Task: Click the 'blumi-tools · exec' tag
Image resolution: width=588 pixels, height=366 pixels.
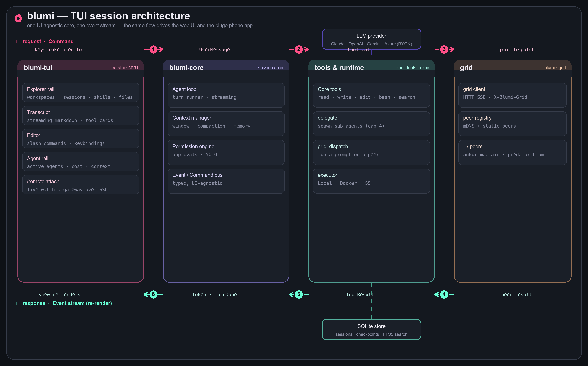Action: pos(412,68)
